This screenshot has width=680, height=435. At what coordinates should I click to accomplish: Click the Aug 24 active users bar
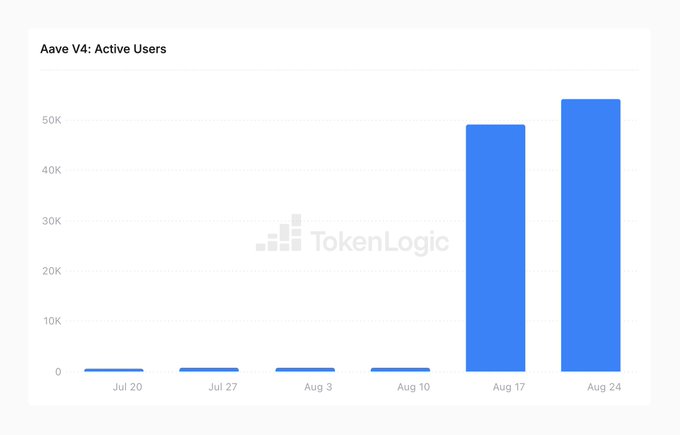point(591,235)
